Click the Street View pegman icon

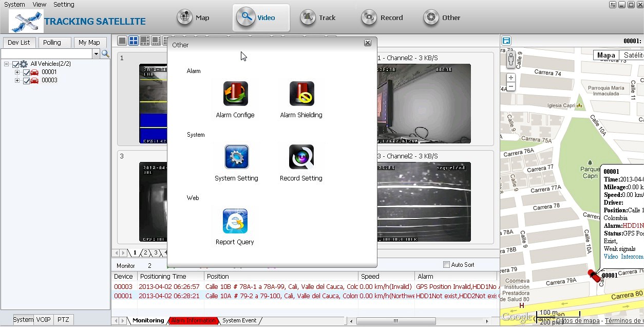(510, 60)
